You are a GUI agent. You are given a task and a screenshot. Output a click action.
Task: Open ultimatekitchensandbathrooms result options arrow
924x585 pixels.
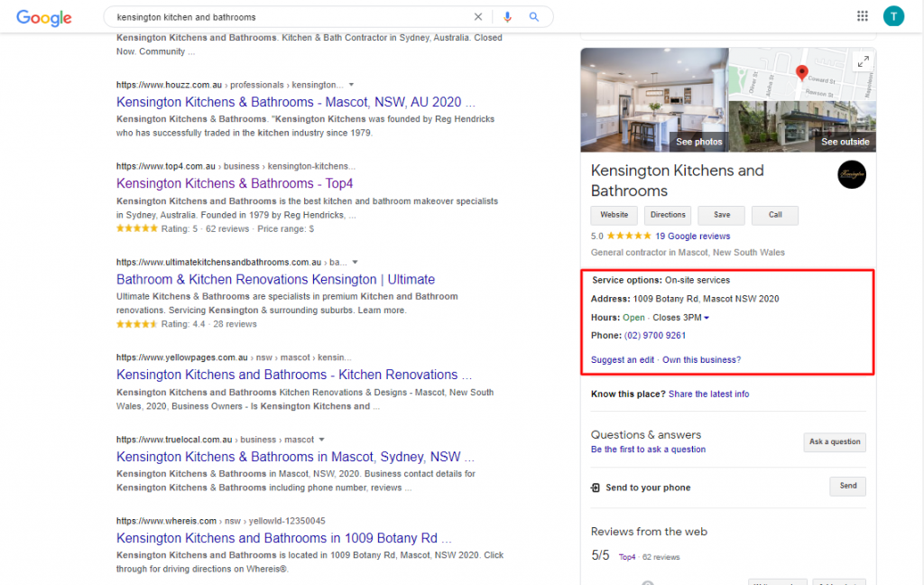click(356, 262)
